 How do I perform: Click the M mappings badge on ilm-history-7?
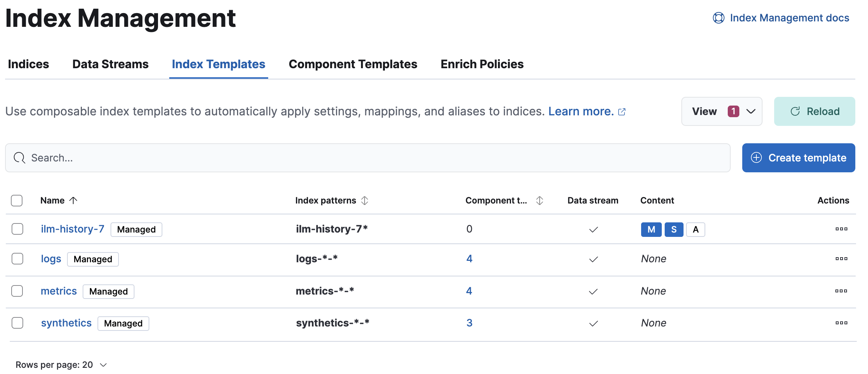pos(651,229)
